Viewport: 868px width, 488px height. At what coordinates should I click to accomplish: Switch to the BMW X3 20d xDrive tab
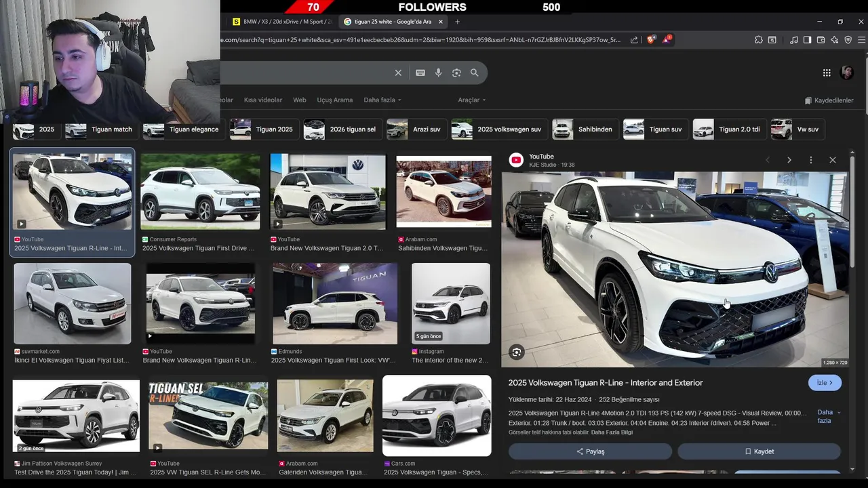point(281,22)
